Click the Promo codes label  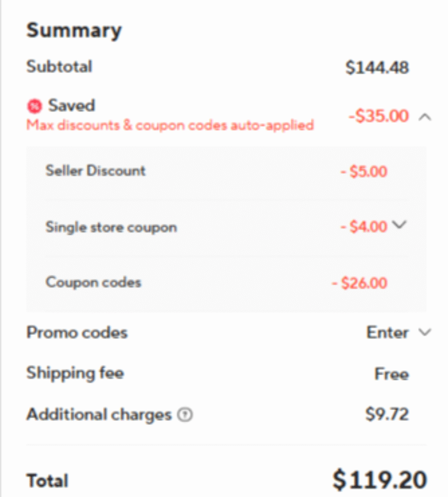(77, 332)
